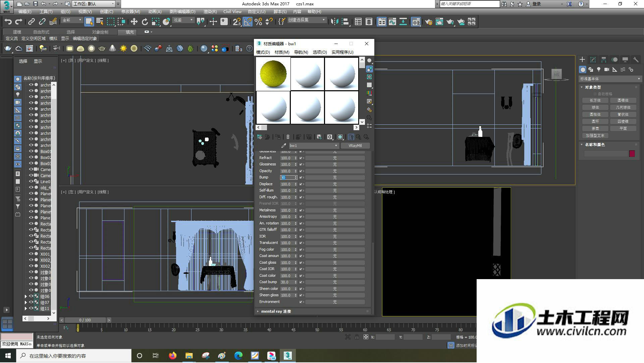This screenshot has height=363, width=644.
Task: Toggle the Bump map checkbox
Action: [301, 177]
